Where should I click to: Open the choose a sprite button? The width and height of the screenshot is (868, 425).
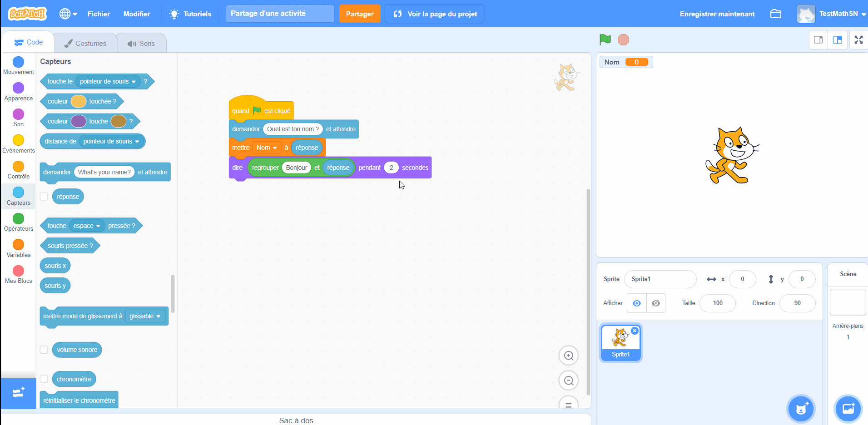click(x=801, y=409)
